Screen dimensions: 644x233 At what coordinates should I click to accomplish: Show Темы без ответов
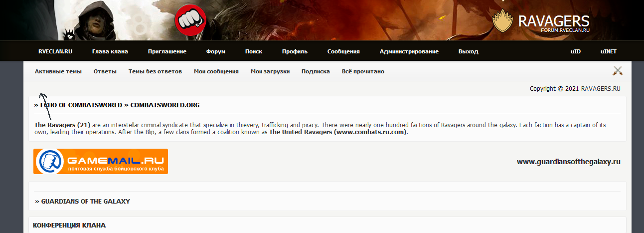click(155, 71)
